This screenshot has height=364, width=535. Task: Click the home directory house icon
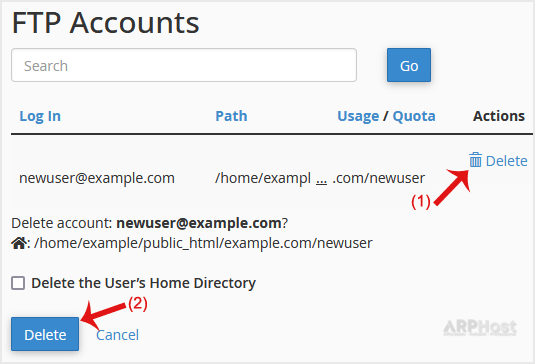point(19,243)
